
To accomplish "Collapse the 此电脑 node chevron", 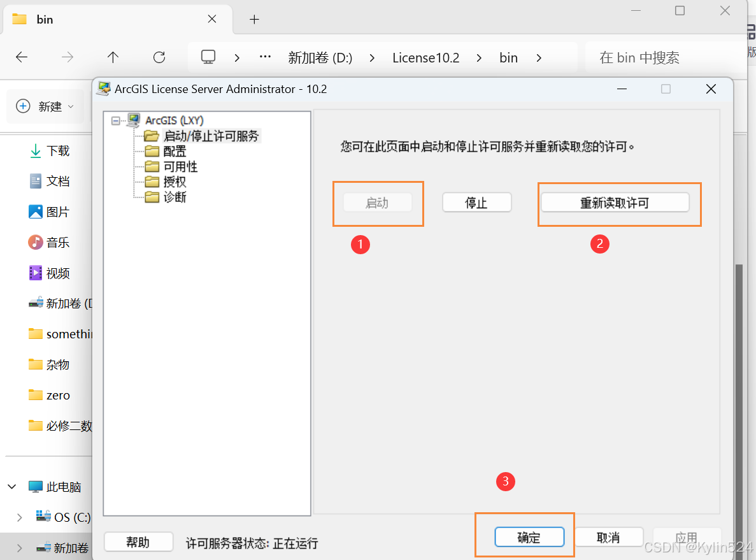I will click(12, 487).
